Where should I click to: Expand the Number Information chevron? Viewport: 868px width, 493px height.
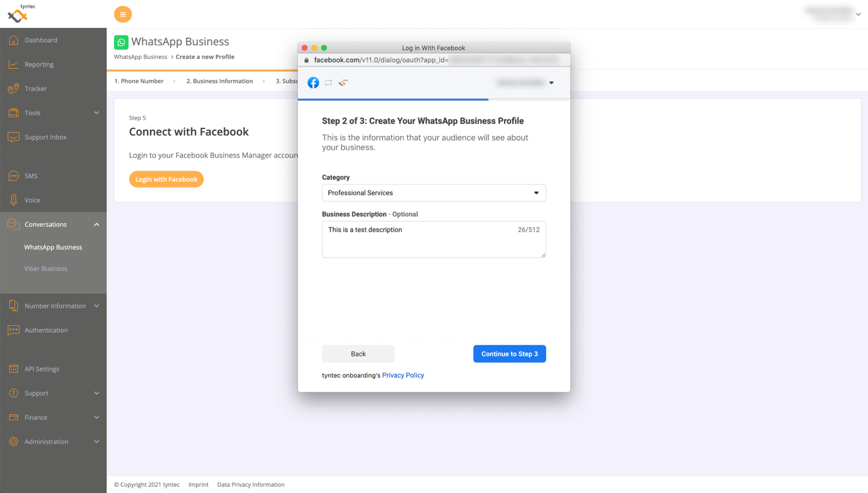point(97,306)
